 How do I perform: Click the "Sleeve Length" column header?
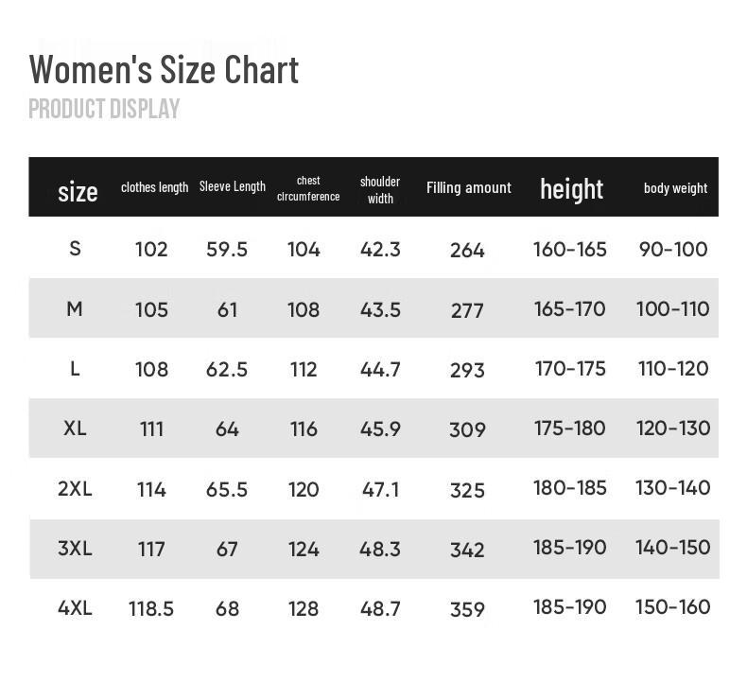pos(232,186)
